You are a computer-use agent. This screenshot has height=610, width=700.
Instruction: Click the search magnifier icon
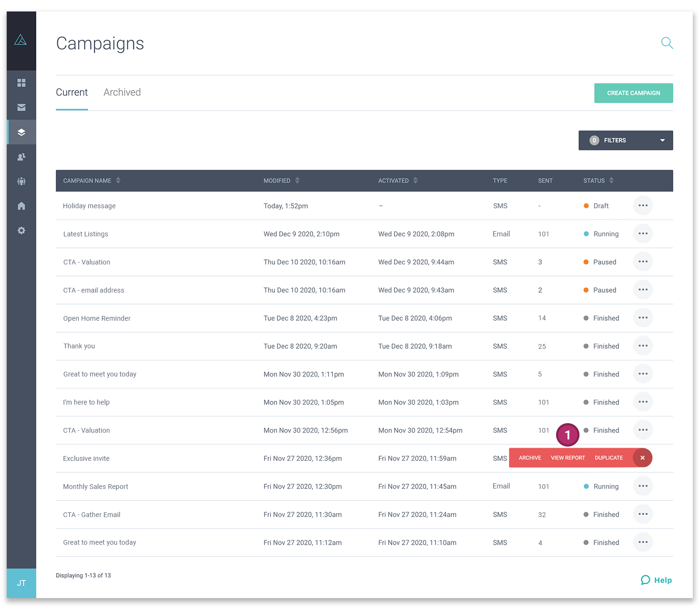coord(667,43)
